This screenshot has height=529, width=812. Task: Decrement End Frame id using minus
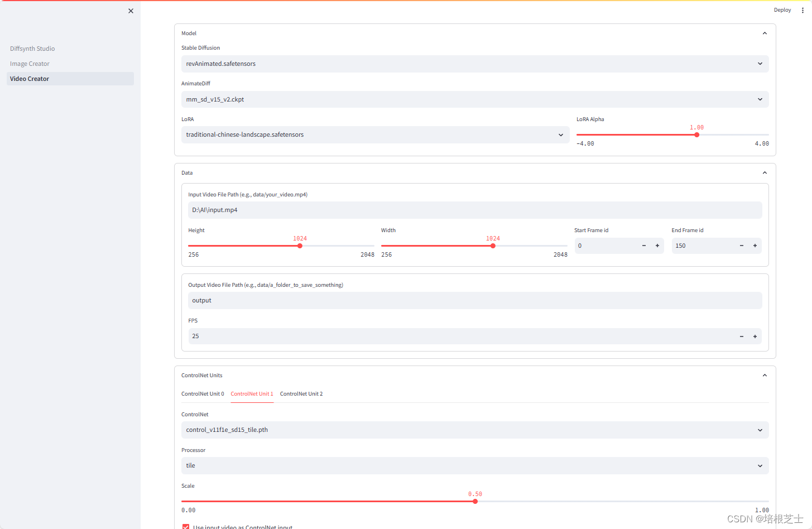point(741,246)
